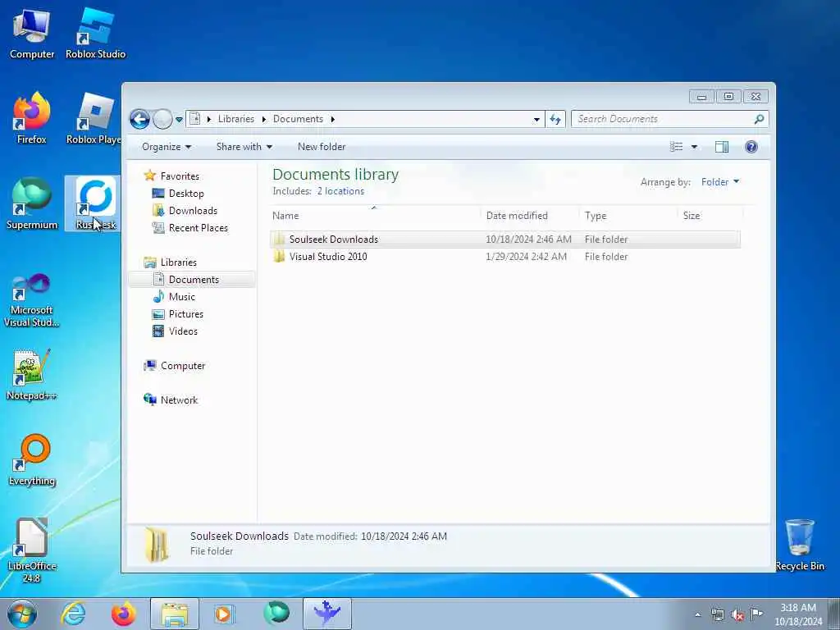The height and width of the screenshot is (630, 840).
Task: Refresh the Documents folder view
Action: click(555, 119)
